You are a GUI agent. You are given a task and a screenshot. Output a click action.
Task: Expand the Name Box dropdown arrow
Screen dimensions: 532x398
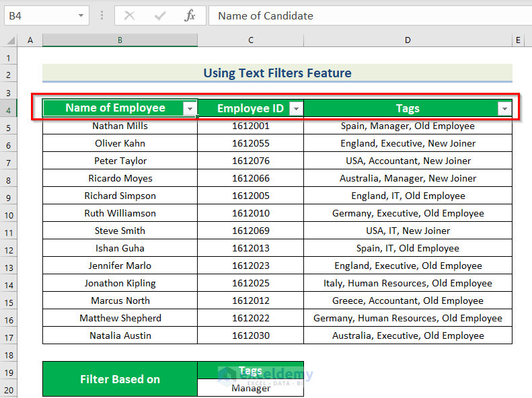(x=81, y=15)
